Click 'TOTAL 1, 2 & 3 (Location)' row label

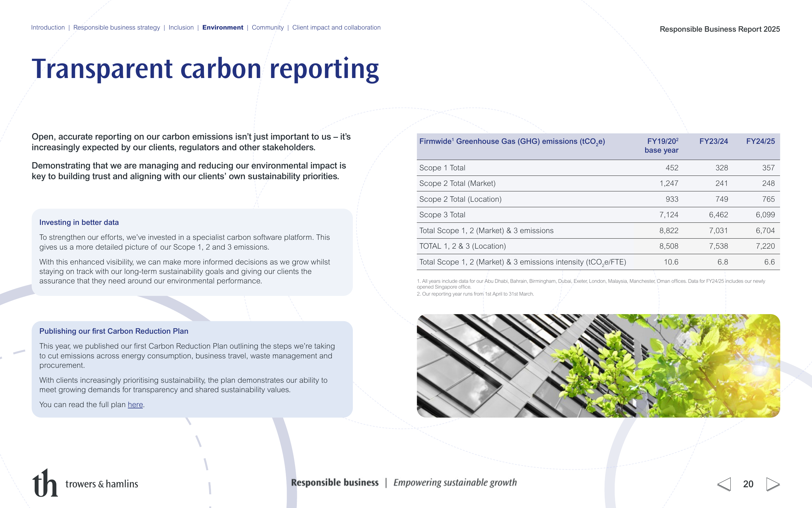click(x=462, y=246)
